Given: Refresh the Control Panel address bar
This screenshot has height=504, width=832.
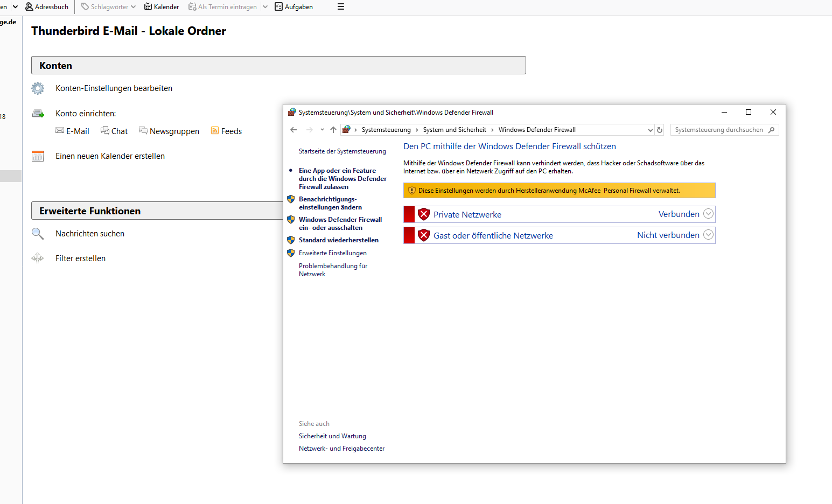Looking at the screenshot, I should point(660,130).
